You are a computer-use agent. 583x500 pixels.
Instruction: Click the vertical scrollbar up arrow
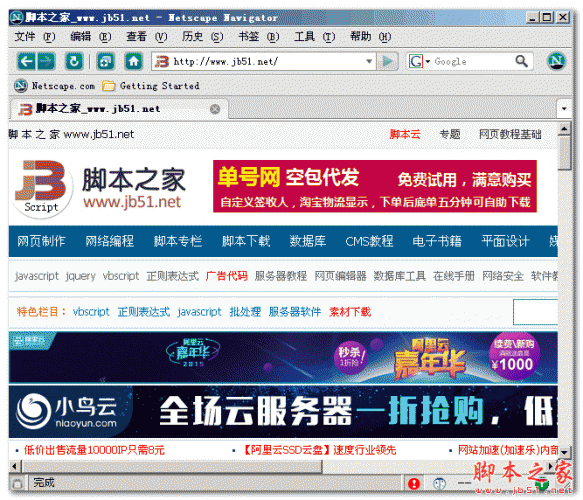click(564, 129)
